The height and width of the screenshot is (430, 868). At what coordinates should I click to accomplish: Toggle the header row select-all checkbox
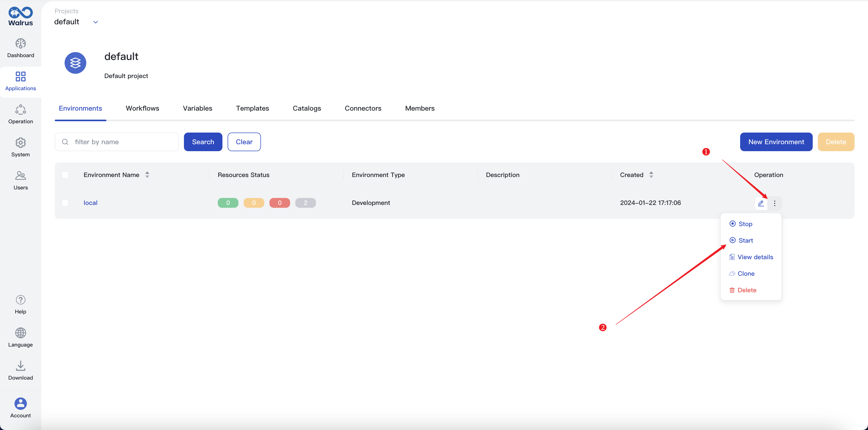click(65, 175)
